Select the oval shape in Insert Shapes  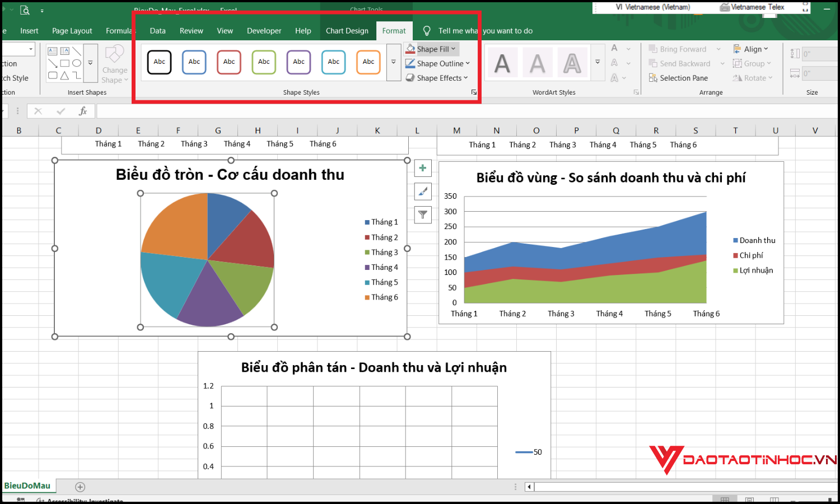point(77,63)
